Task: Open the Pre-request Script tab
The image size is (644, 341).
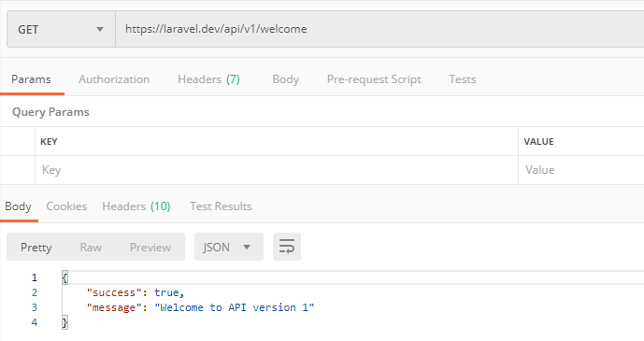Action: [x=374, y=79]
